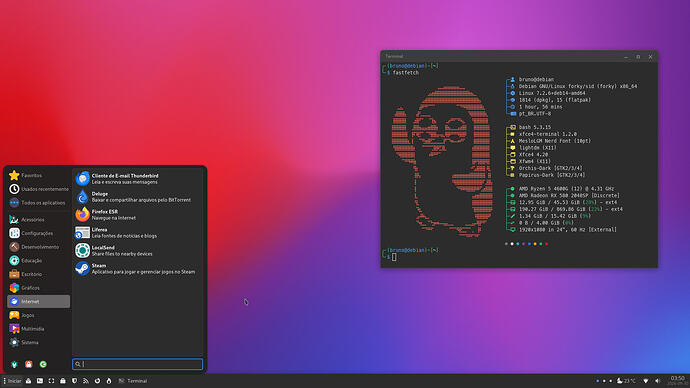Screen dimensions: 690x388
Task: Open Liferea news reader
Action: point(138,233)
